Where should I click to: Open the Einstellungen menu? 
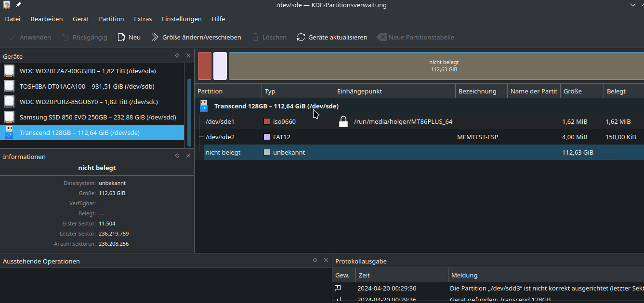point(182,19)
